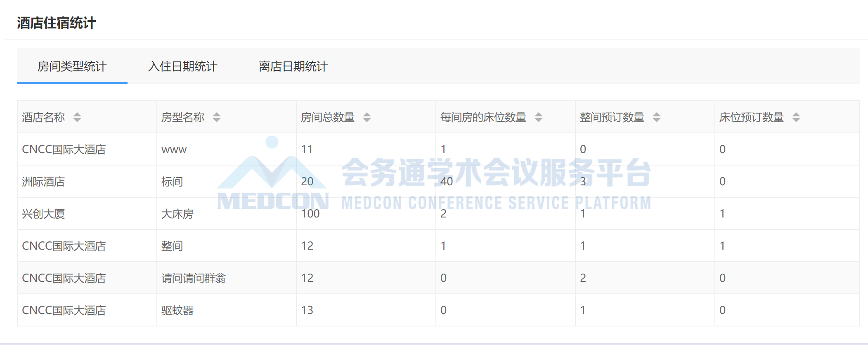Click the 酒店住宿统计 page title
Image resolution: width=868 pixels, height=345 pixels.
(57, 23)
